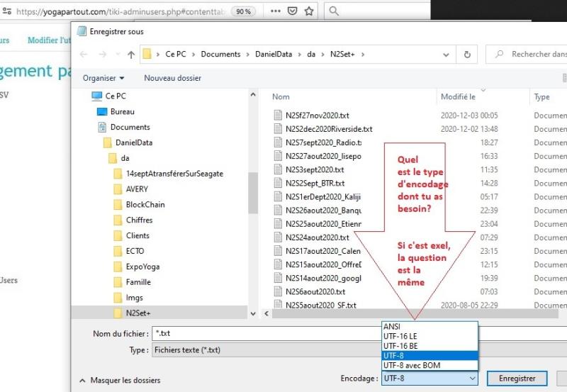Image resolution: width=567 pixels, height=392 pixels.
Task: Click the Enregistrer button
Action: coord(517,379)
